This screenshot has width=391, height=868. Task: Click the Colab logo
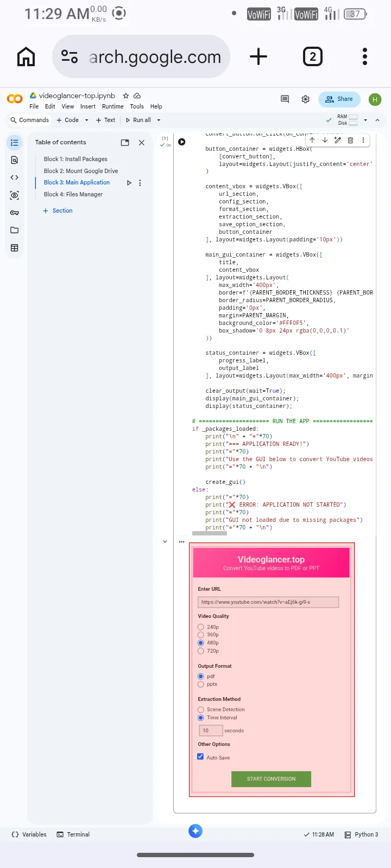click(15, 99)
